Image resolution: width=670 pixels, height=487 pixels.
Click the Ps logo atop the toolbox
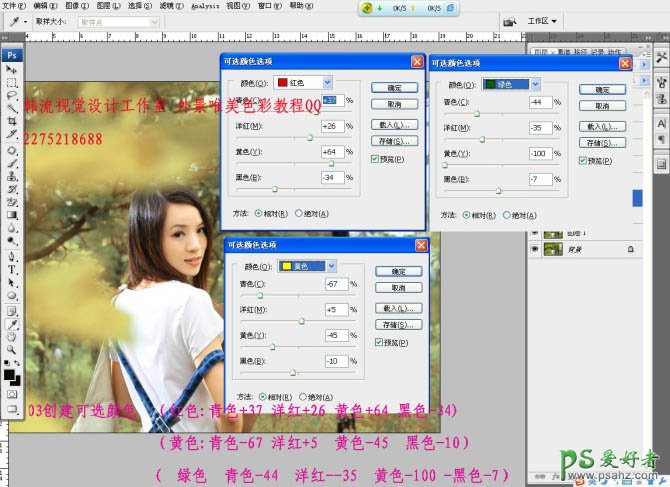(12, 55)
